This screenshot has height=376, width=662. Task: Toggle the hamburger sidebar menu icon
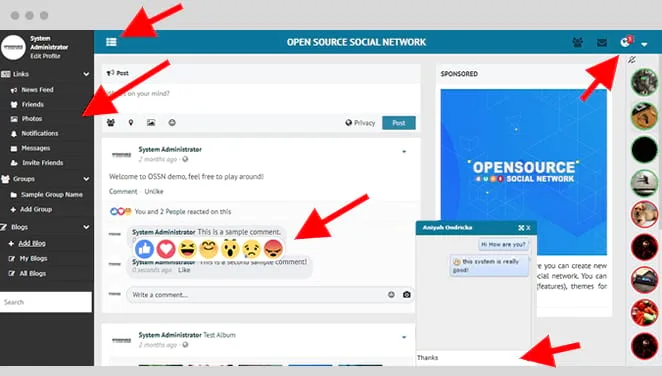(111, 42)
